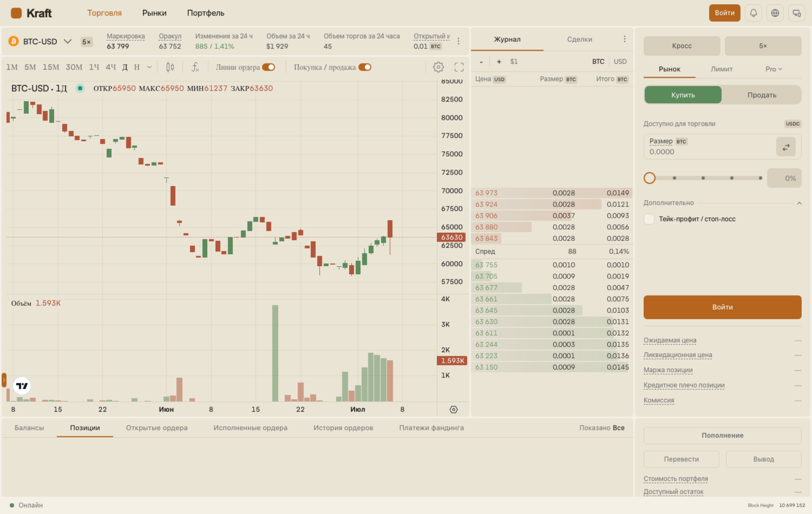Go to the Portfolio nav item

(x=205, y=13)
